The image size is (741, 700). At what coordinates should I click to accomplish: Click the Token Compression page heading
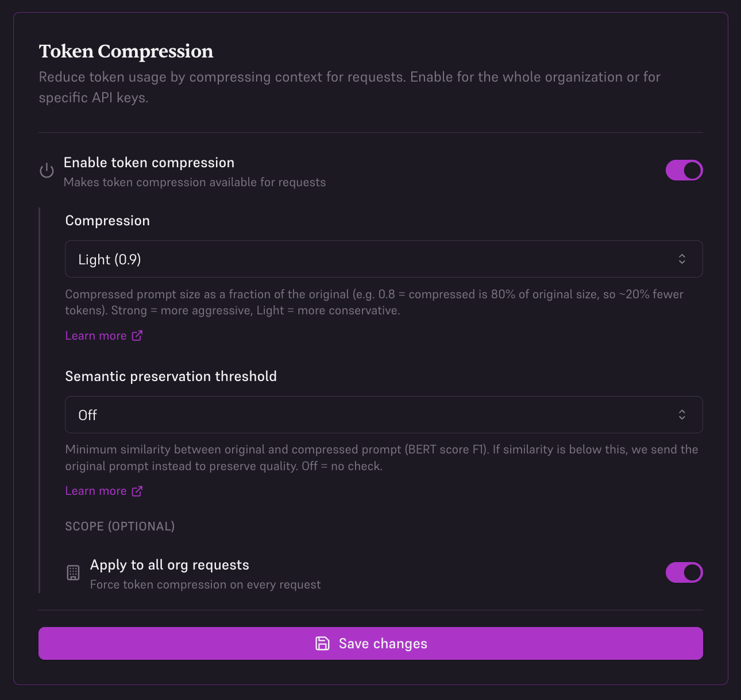click(x=126, y=52)
